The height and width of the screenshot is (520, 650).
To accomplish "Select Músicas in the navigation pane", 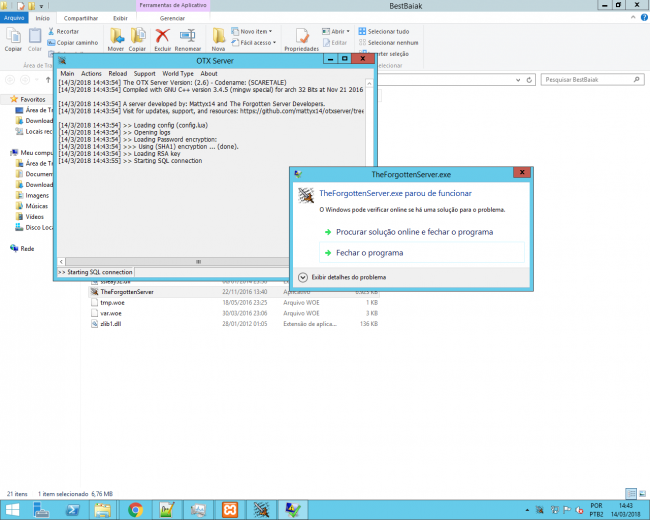I will pos(32,206).
